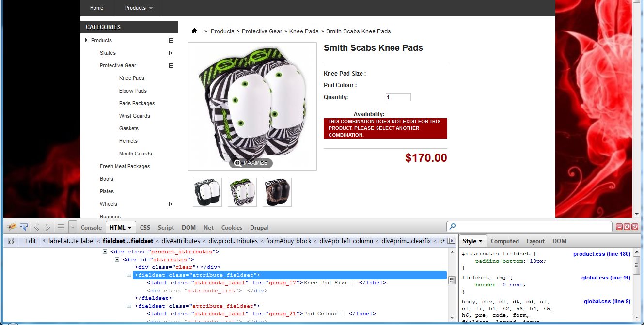Click the Knee Pads breadcrumb link
This screenshot has height=325, width=644.
(x=304, y=31)
